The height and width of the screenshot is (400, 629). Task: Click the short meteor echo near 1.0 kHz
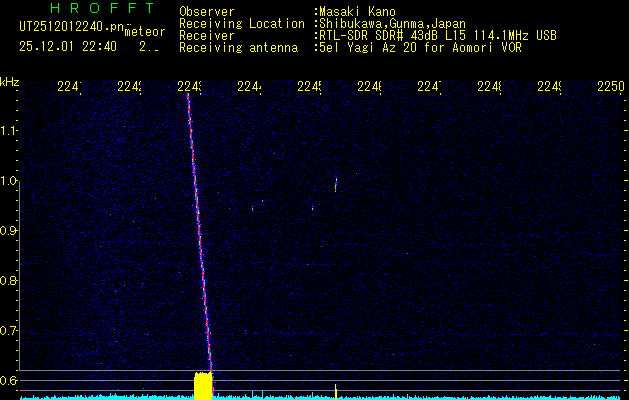click(336, 184)
